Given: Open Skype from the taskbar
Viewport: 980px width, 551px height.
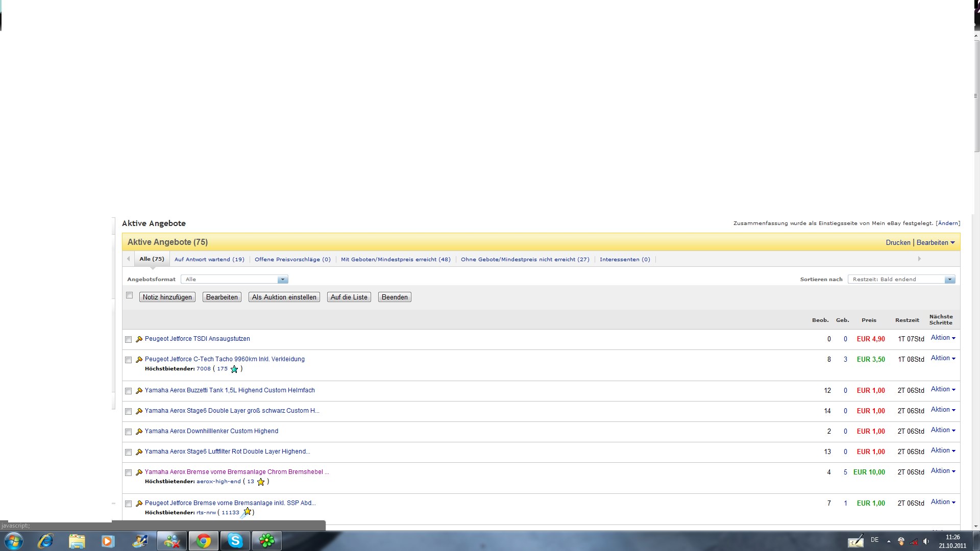Looking at the screenshot, I should pos(235,541).
